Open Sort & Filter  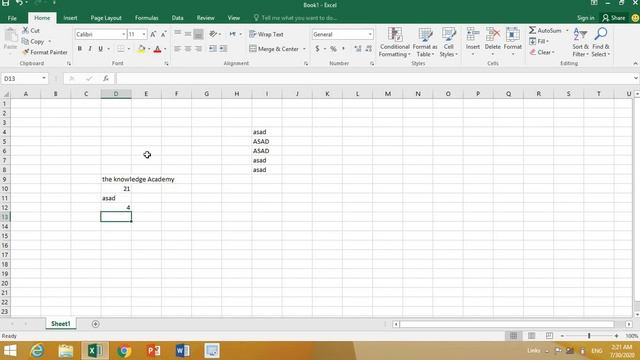click(580, 42)
